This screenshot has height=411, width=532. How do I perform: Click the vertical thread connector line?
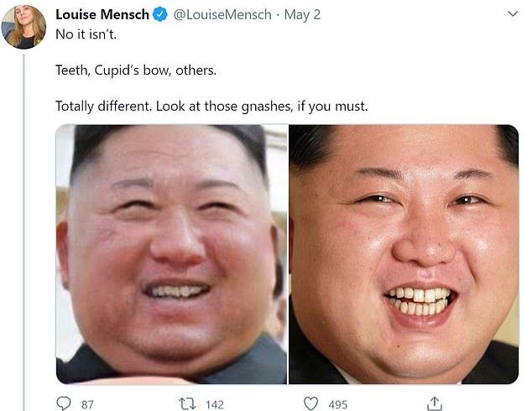pyautogui.click(x=24, y=232)
